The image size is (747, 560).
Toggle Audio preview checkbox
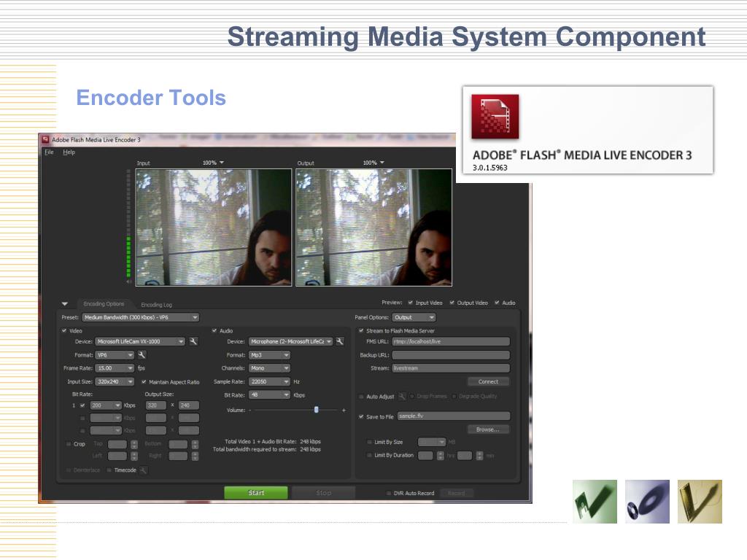497,303
